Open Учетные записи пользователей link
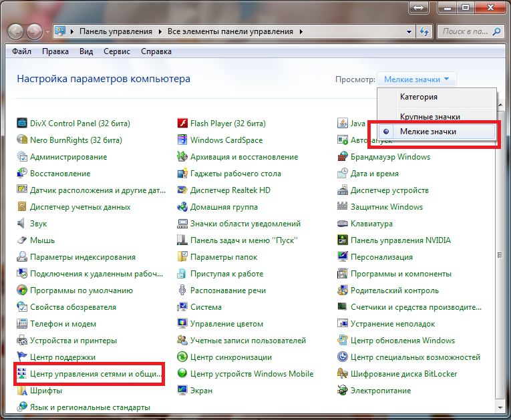Image resolution: width=511 pixels, height=420 pixels. 248,341
